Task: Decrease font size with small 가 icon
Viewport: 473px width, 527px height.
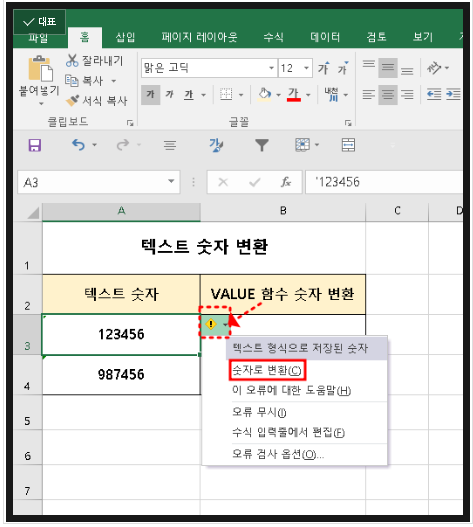Action: 343,68
